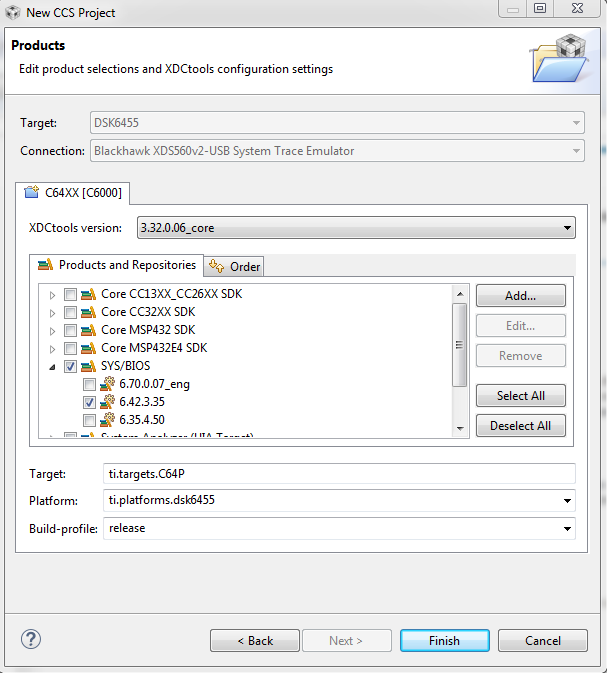Click the products list scroll down arrow
The image size is (607, 673).
(x=460, y=428)
